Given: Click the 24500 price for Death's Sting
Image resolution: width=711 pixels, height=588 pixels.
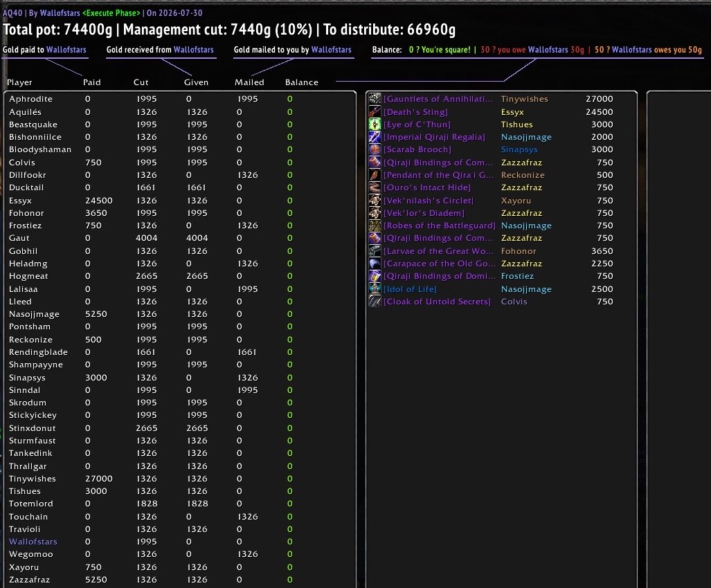Looking at the screenshot, I should click(599, 112).
